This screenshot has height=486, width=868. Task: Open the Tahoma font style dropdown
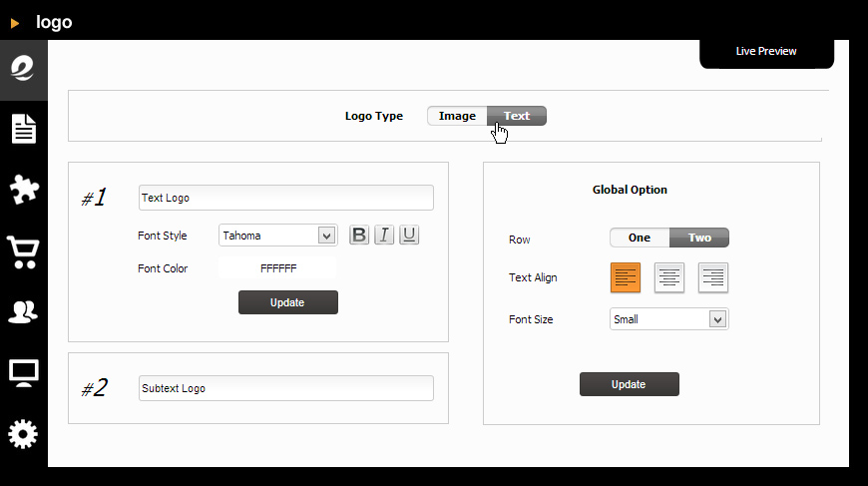click(278, 236)
